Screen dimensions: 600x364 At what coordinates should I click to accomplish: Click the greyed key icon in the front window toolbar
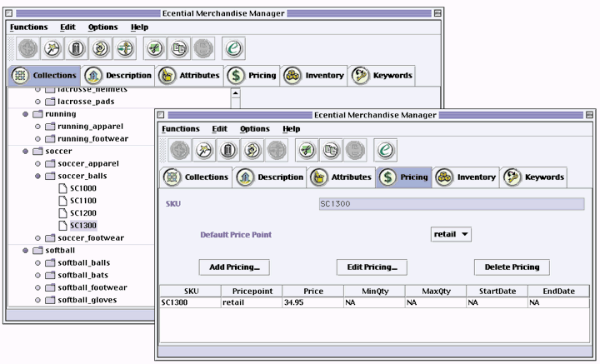point(277,150)
